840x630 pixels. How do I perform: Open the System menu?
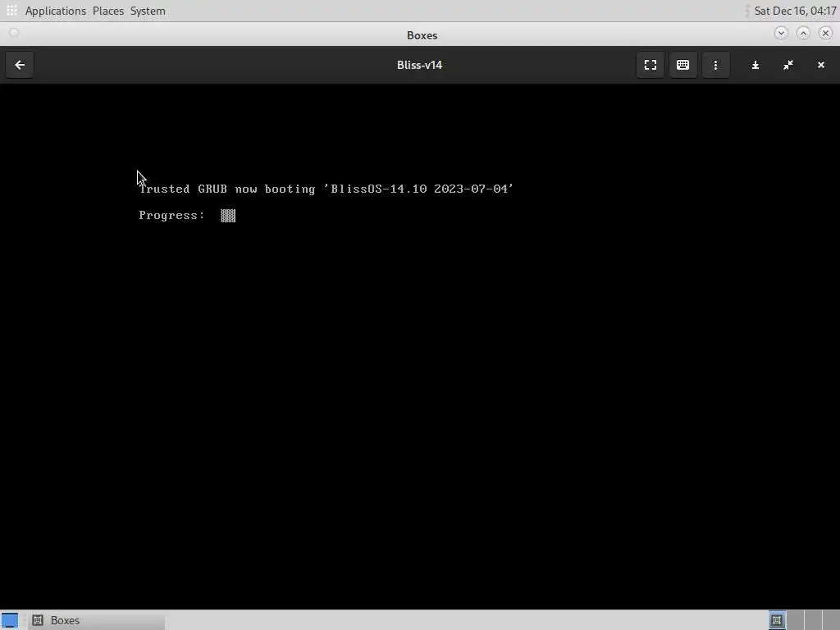click(148, 11)
